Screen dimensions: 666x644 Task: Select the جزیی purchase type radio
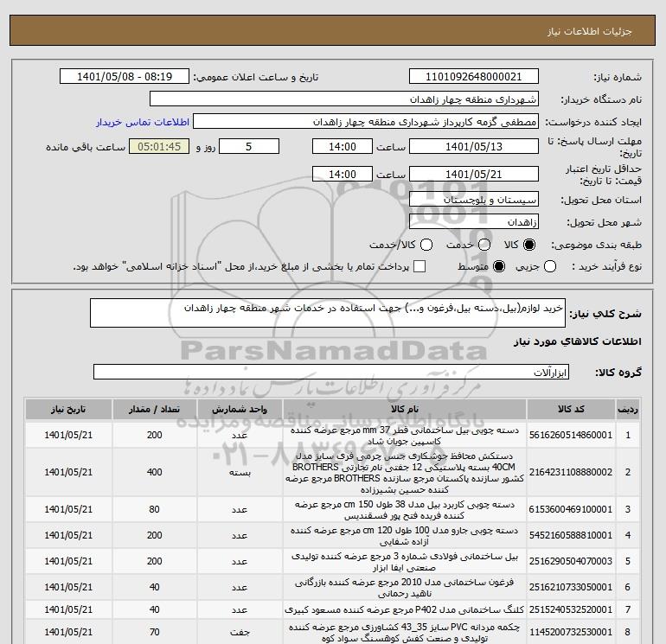pyautogui.click(x=550, y=266)
